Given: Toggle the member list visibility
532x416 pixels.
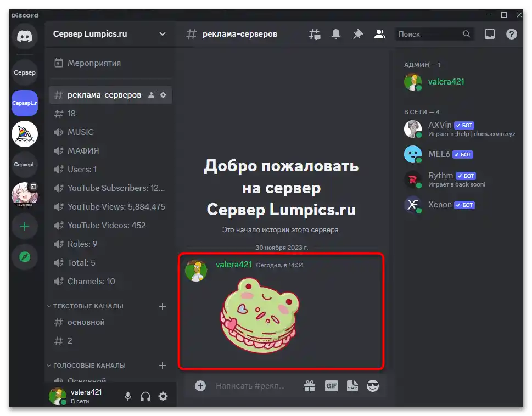Looking at the screenshot, I should 379,33.
